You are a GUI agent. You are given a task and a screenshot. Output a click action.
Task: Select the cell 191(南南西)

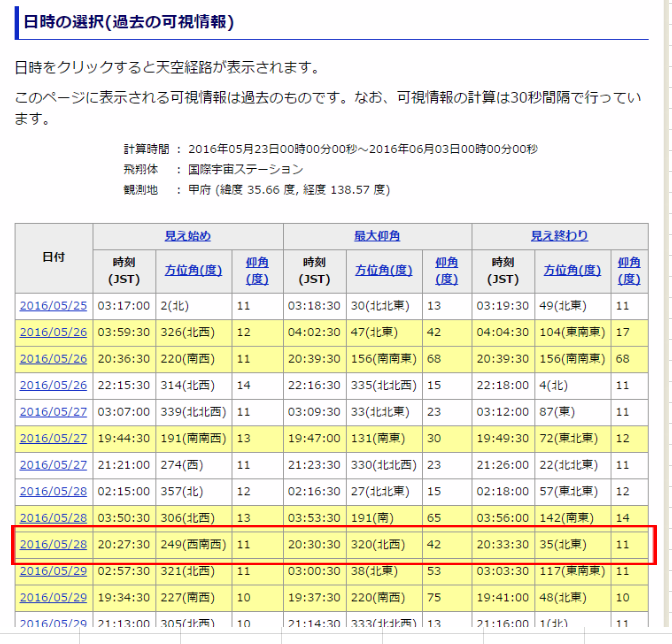pyautogui.click(x=194, y=438)
